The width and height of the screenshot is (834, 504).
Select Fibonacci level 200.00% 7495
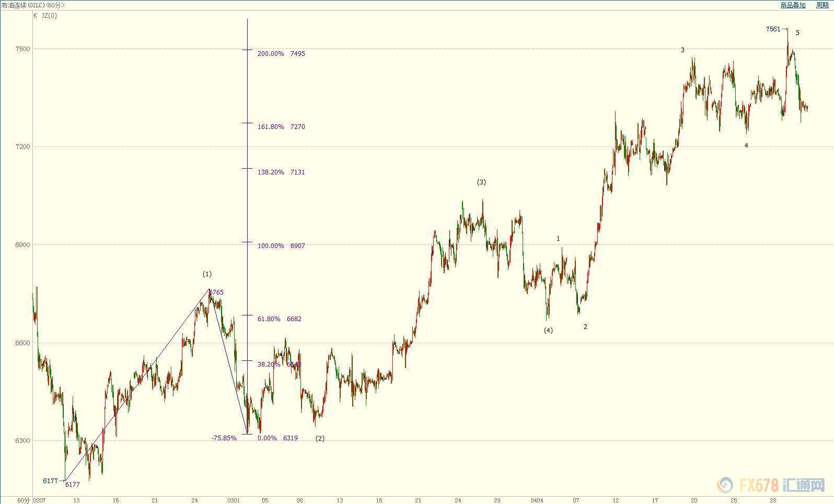click(281, 54)
